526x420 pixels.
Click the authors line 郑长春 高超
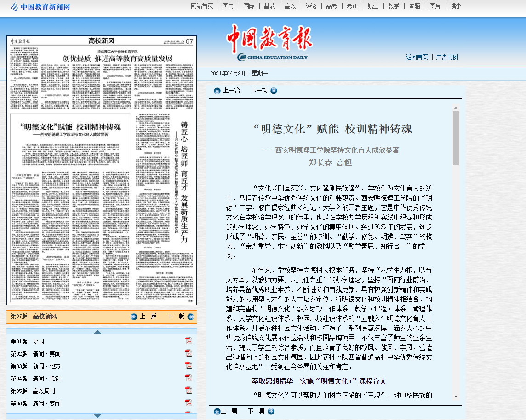(x=330, y=162)
